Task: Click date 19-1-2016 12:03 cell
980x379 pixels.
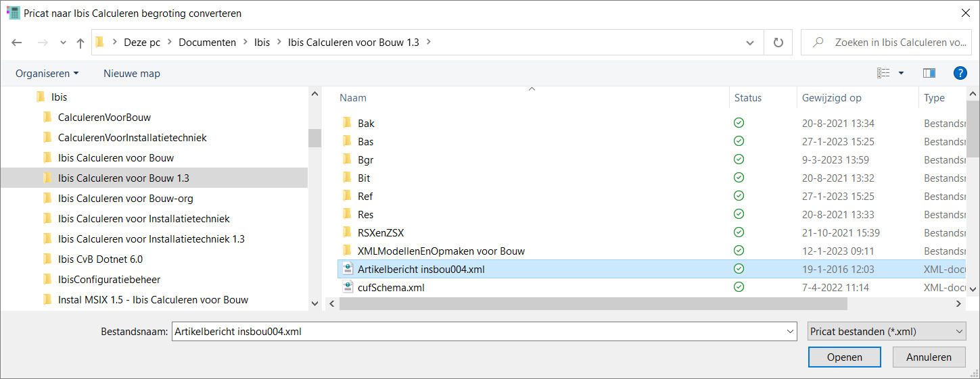Action: point(838,270)
